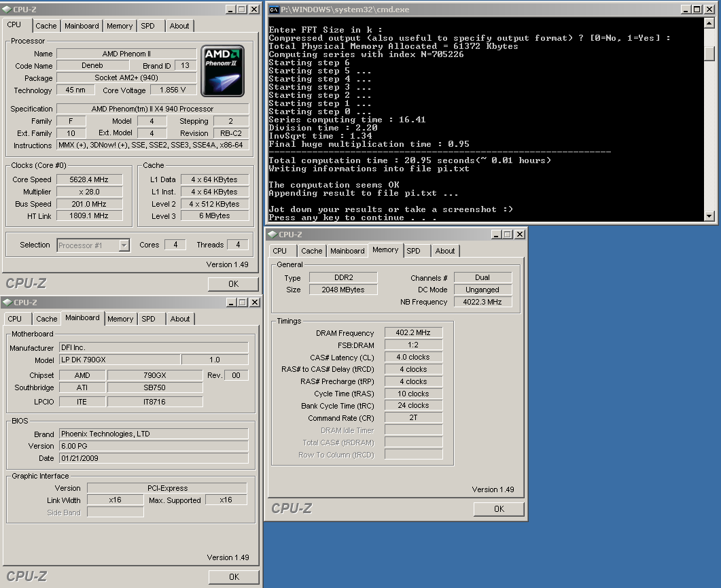The width and height of the screenshot is (721, 588).
Task: Click the Bus Speed value 201.0 MHz
Action: 89,204
